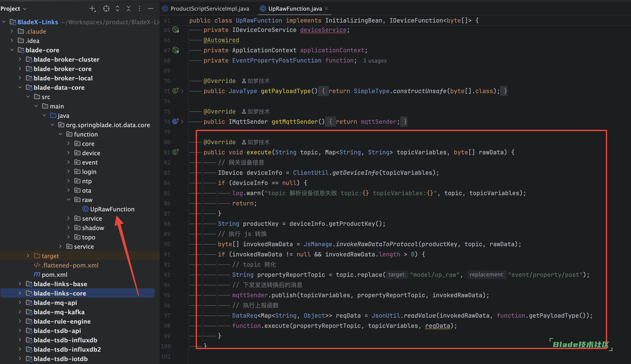Click Collapse All icon in Project panel

pos(128,9)
